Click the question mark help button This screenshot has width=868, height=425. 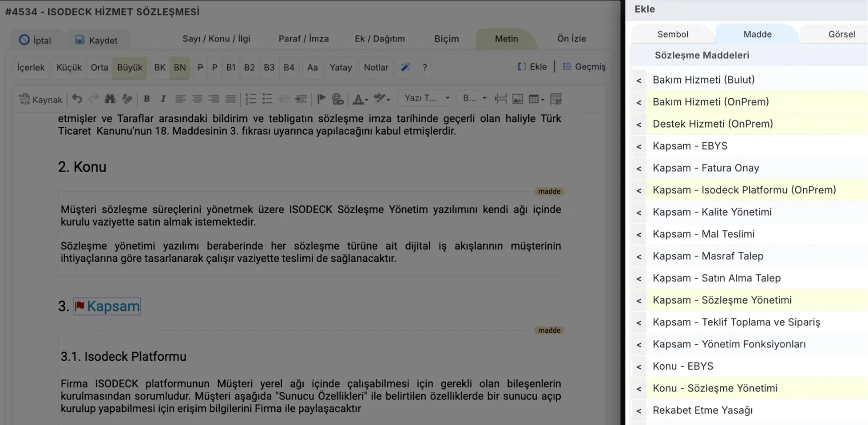[424, 67]
